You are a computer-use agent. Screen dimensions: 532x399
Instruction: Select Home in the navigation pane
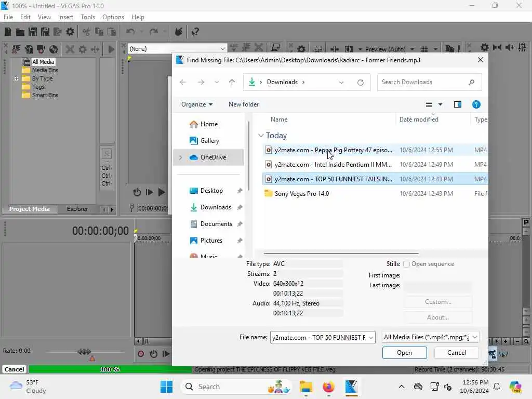pyautogui.click(x=209, y=124)
